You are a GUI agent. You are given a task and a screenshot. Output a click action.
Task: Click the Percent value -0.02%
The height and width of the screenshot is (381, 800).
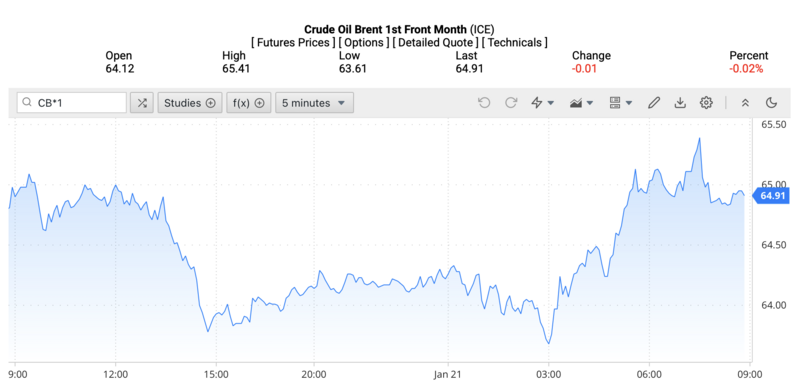[x=746, y=68]
